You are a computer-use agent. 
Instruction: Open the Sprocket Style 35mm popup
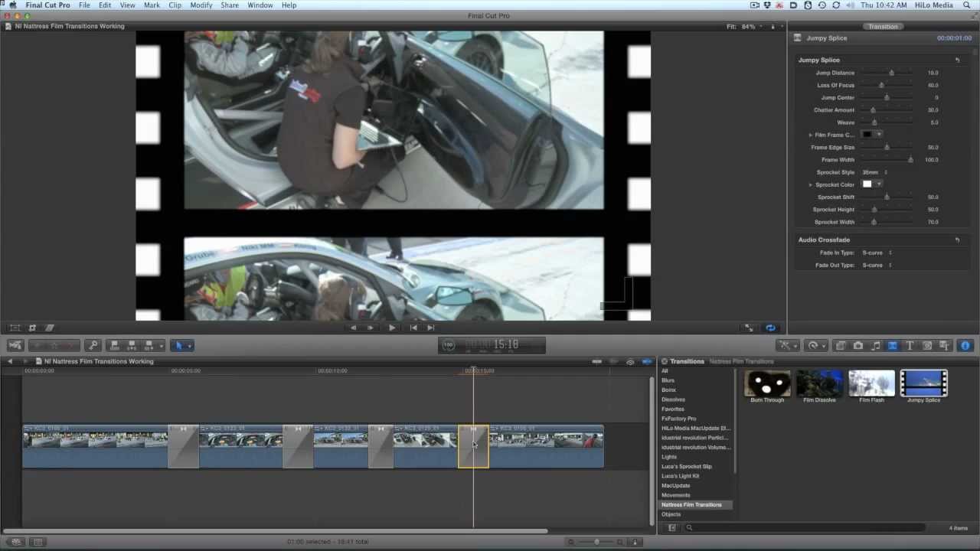[874, 172]
